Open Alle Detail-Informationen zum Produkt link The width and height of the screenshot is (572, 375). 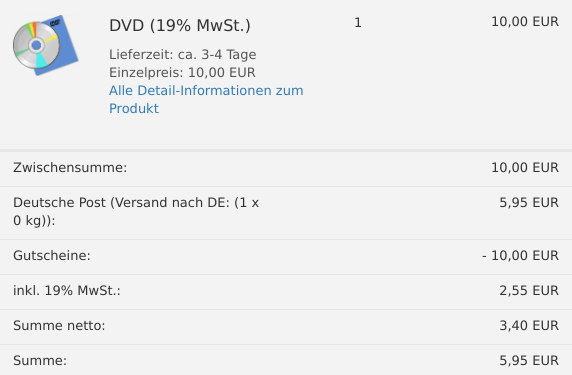[206, 99]
